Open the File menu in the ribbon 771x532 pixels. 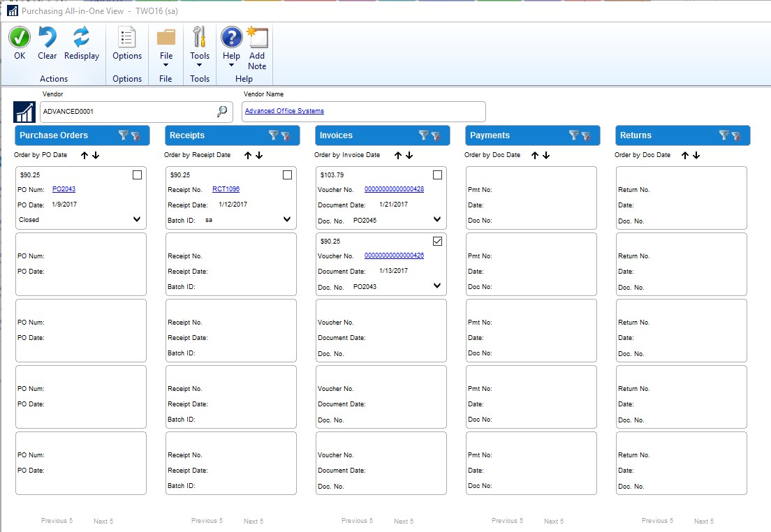click(x=166, y=45)
